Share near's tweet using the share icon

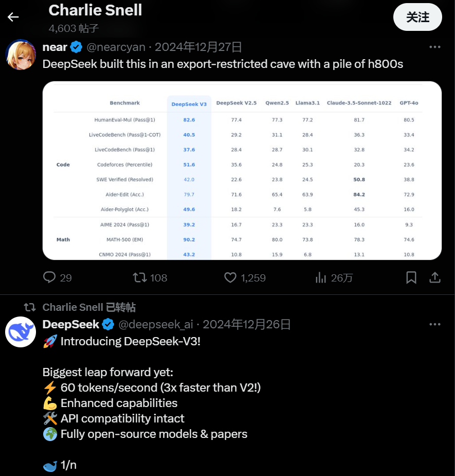click(434, 277)
